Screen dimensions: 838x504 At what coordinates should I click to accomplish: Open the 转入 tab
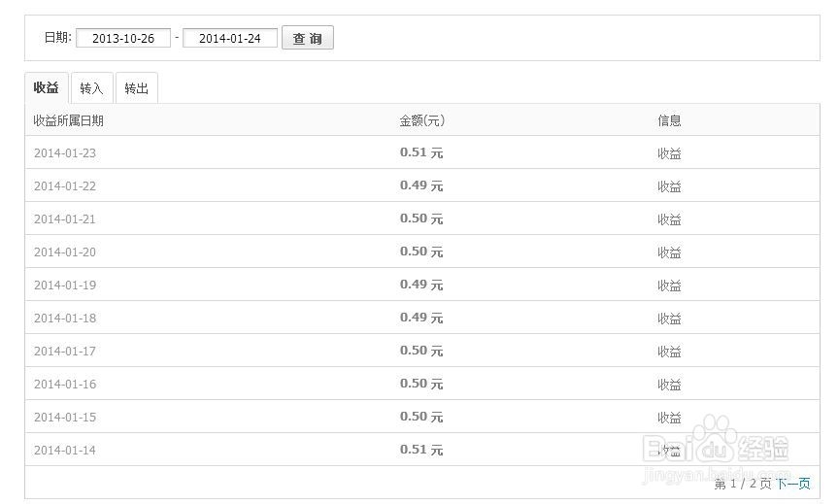[x=91, y=88]
